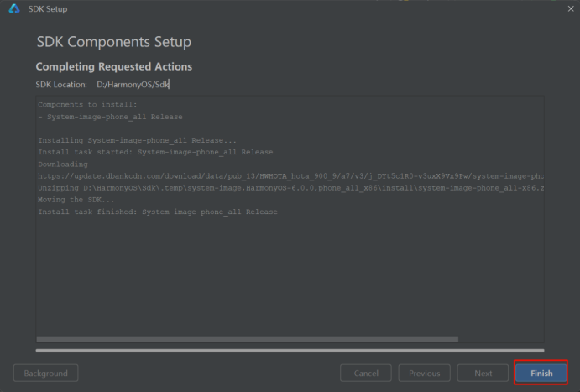Click the 'Install task finished' log line
This screenshot has width=580, height=392.
(158, 212)
